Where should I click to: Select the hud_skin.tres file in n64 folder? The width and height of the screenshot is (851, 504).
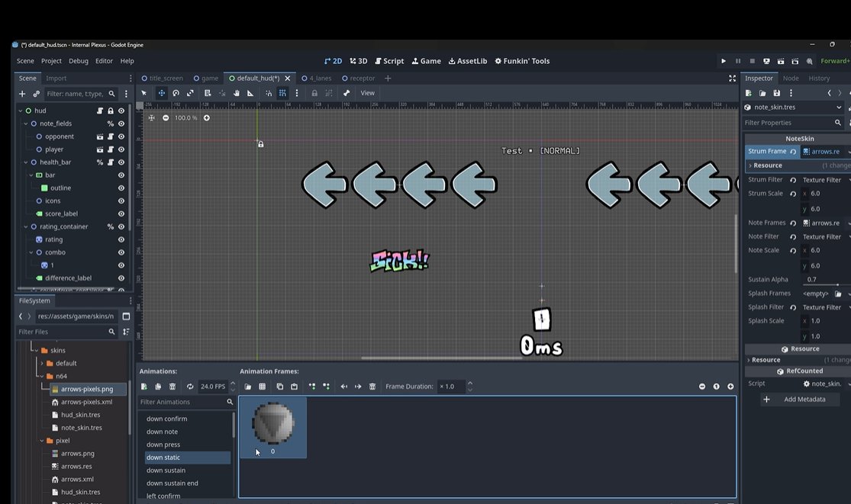click(x=80, y=415)
